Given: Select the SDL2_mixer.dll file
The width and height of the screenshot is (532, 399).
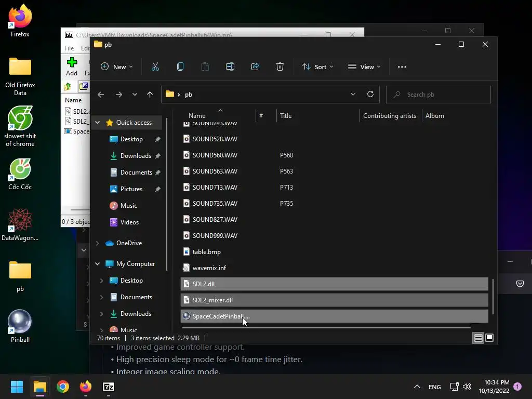Looking at the screenshot, I should point(334,300).
